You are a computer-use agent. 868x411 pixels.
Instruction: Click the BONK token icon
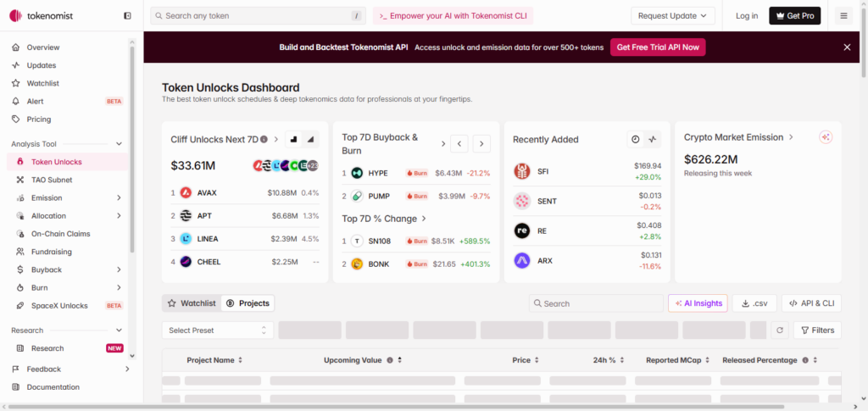click(357, 264)
